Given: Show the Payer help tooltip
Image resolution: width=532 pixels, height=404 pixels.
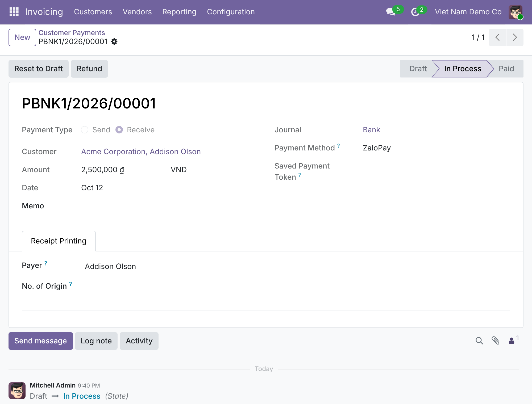Looking at the screenshot, I should tap(46, 263).
